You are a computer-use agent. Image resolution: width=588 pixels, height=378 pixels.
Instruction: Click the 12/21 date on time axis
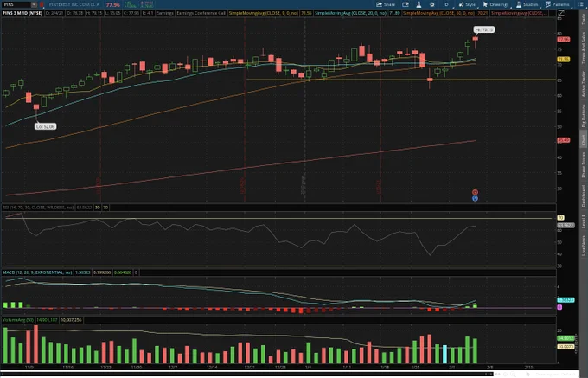pyautogui.click(x=249, y=368)
